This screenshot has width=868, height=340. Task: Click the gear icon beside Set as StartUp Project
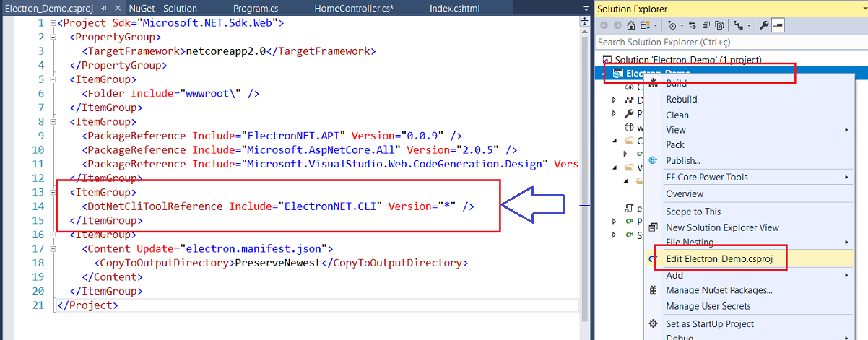654,324
